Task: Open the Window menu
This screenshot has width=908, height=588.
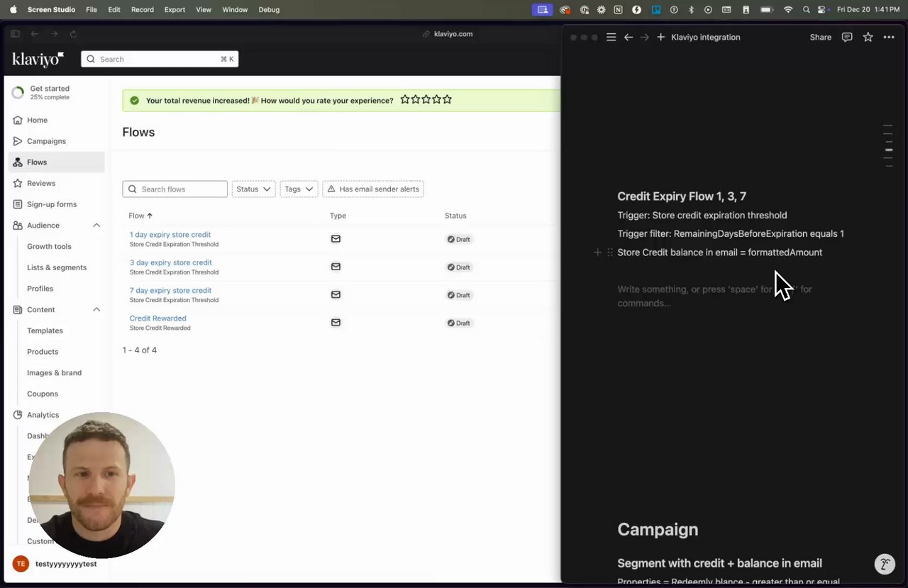Action: click(235, 10)
